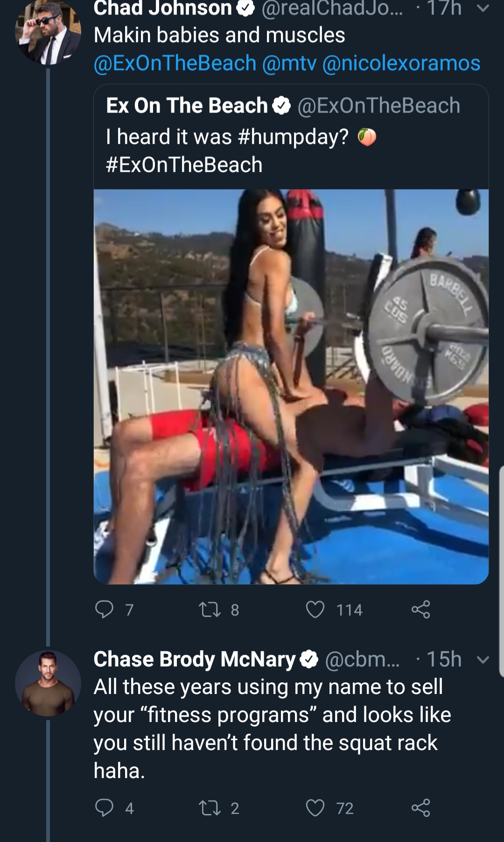Reply to Chase Brody McNary's tweet
The height and width of the screenshot is (842, 504).
pos(104,807)
